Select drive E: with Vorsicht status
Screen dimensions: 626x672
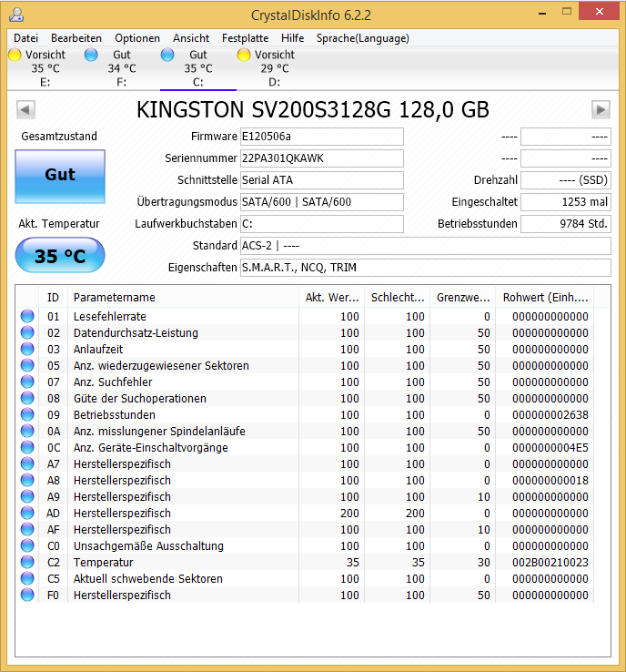[x=45, y=68]
